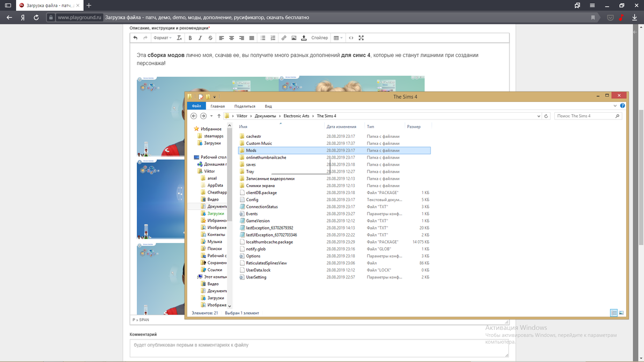The height and width of the screenshot is (362, 644).
Task: Select Музыка in the navigation tree
Action: [x=215, y=241]
